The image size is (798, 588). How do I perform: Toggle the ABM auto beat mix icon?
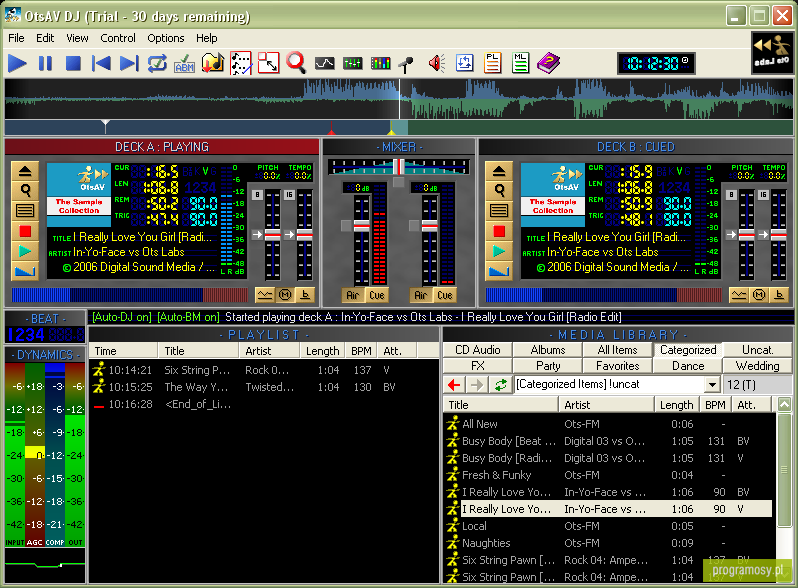pos(184,63)
